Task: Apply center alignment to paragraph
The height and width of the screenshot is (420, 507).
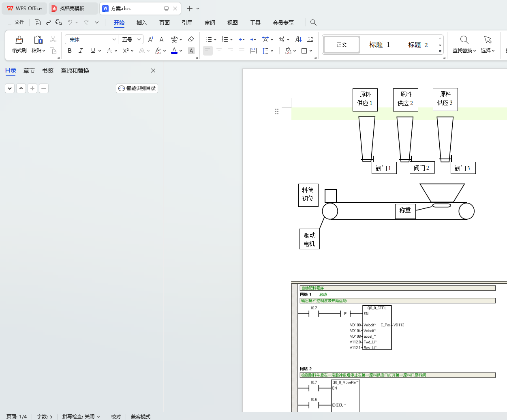Action: tap(219, 51)
